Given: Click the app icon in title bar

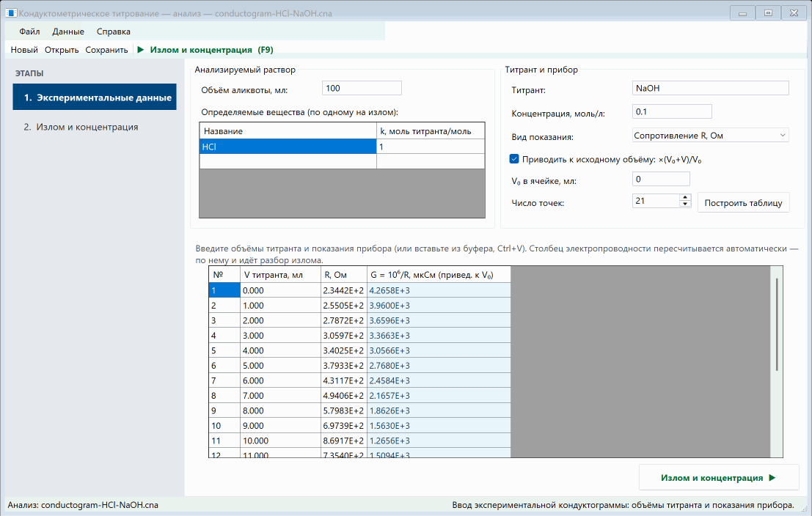Looking at the screenshot, I should (10, 13).
